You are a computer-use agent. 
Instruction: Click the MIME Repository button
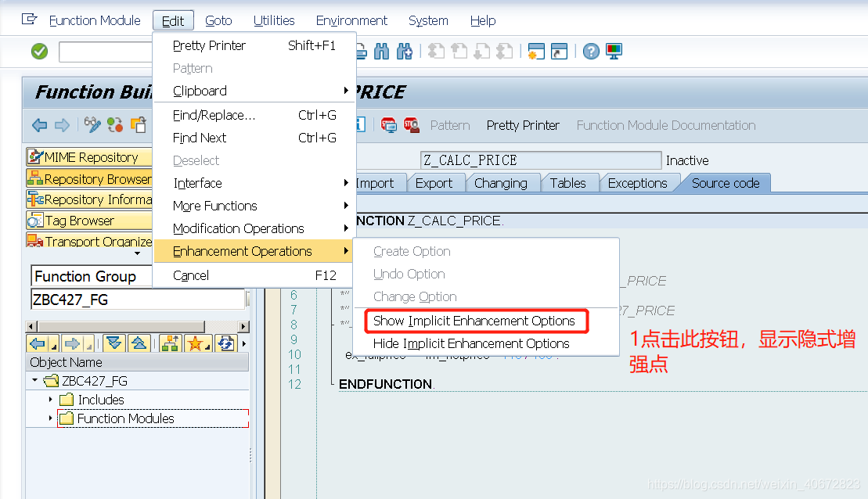point(89,157)
